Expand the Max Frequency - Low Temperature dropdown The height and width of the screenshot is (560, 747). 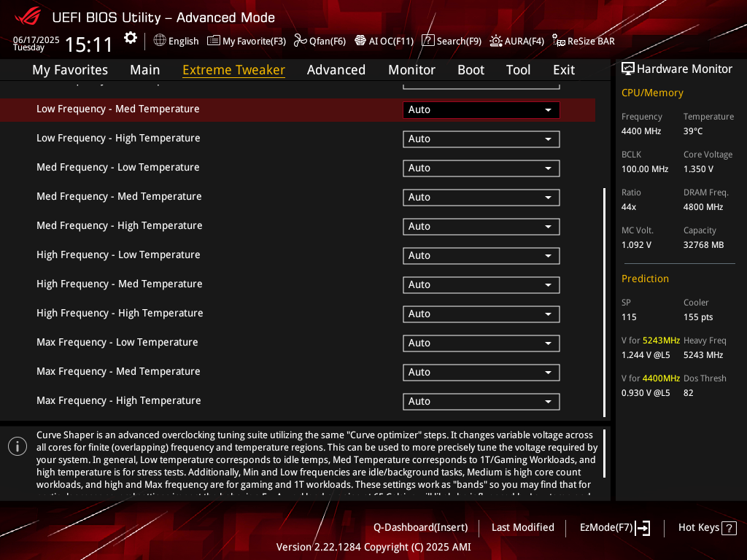(x=481, y=343)
